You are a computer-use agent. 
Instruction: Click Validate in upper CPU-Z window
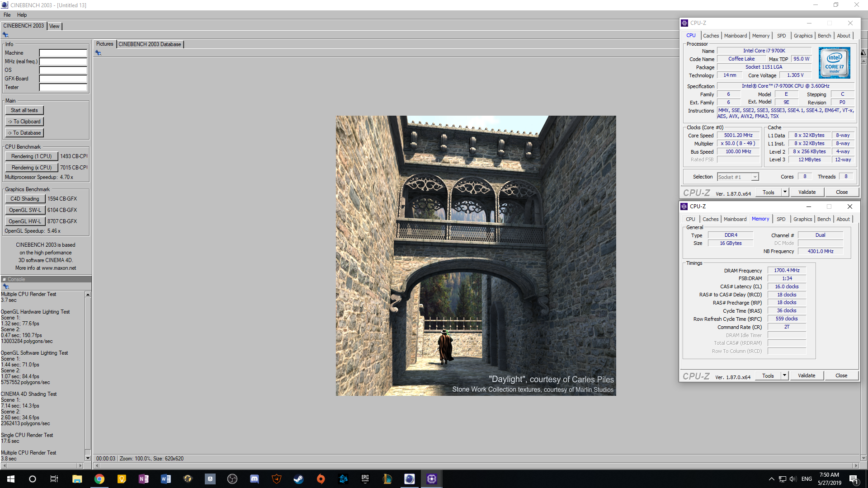(807, 192)
